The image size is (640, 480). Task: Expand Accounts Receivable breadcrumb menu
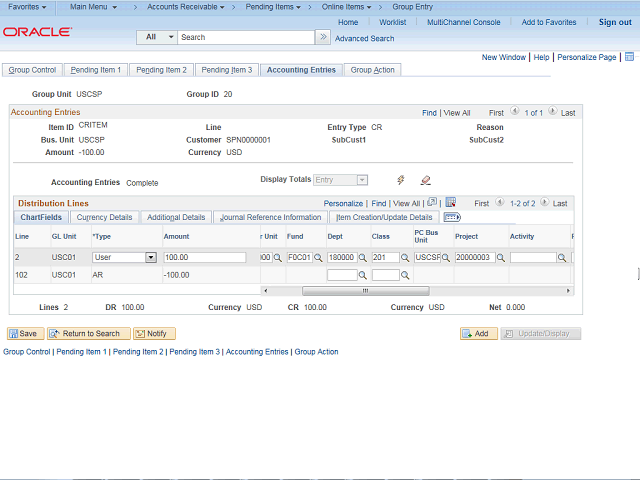tap(186, 7)
